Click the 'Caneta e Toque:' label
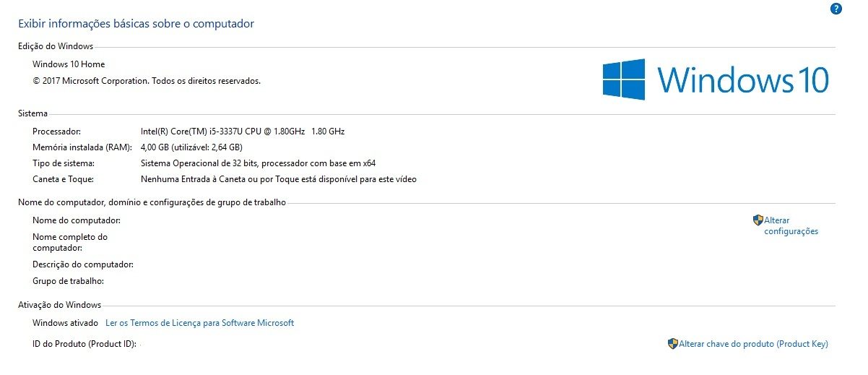This screenshot has width=868, height=375. pos(64,179)
